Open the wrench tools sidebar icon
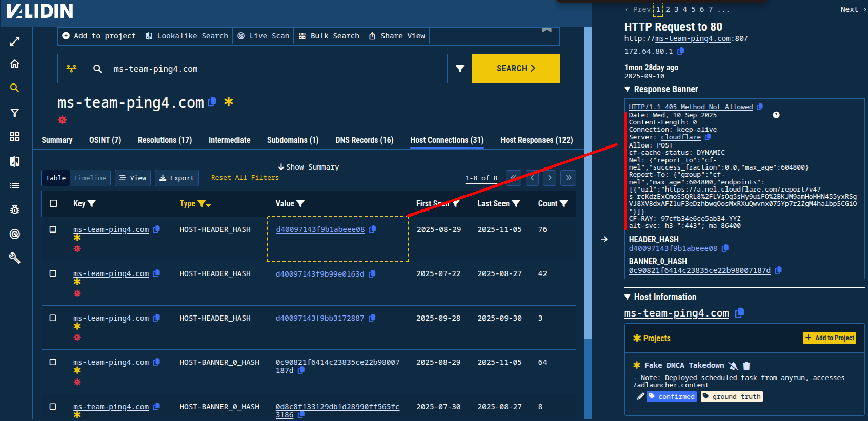The height and width of the screenshot is (421, 868). (15, 258)
